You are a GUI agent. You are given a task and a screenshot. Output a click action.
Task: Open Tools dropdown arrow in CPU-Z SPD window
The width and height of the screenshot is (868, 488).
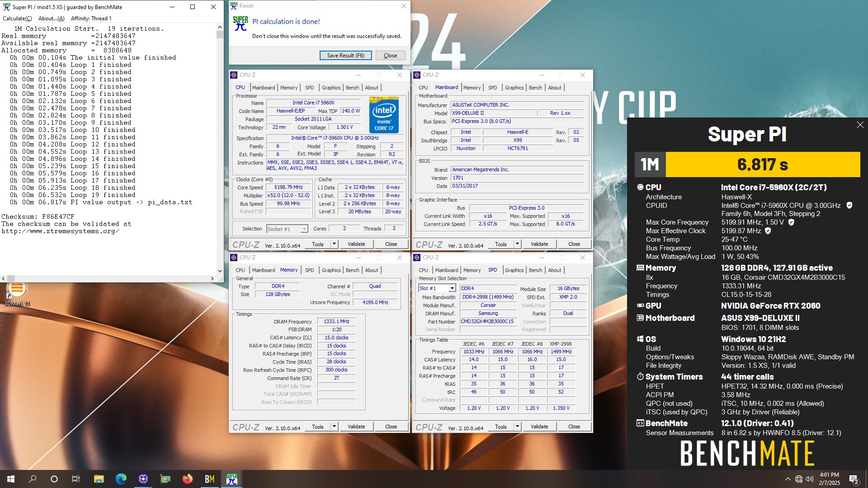[x=517, y=427]
